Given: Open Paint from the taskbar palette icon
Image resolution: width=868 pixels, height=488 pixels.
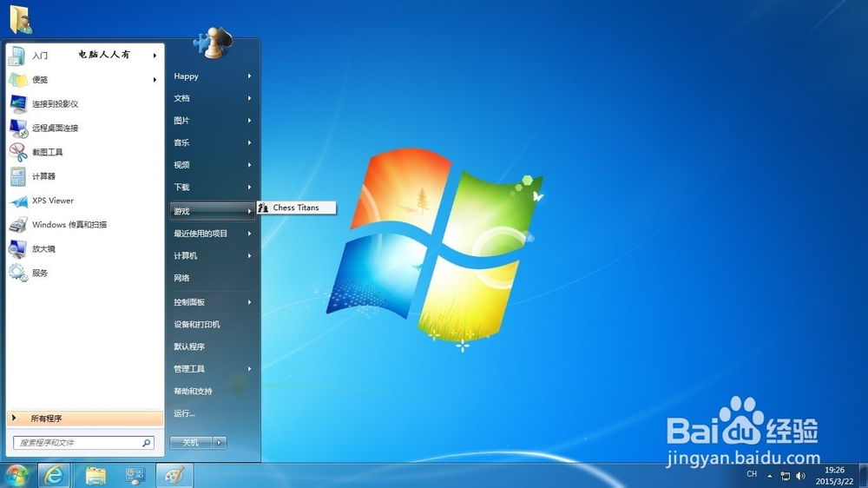Looking at the screenshot, I should pos(174,476).
